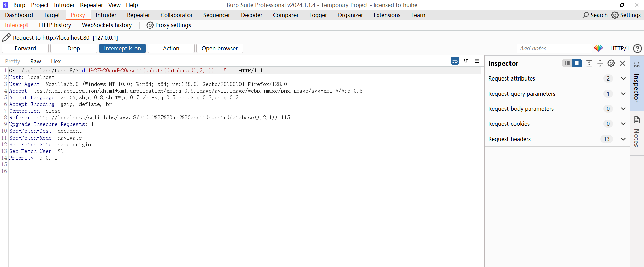Open the Project menu

(40, 5)
